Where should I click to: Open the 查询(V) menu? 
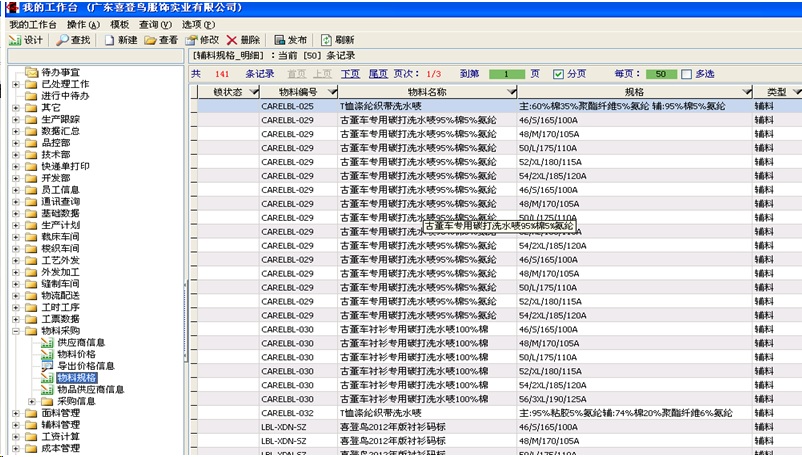point(154,24)
